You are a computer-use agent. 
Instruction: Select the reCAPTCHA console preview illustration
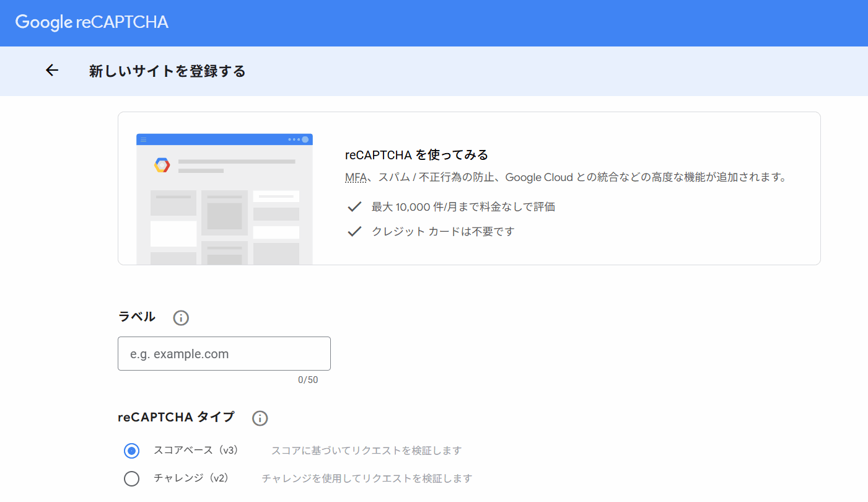(224, 199)
